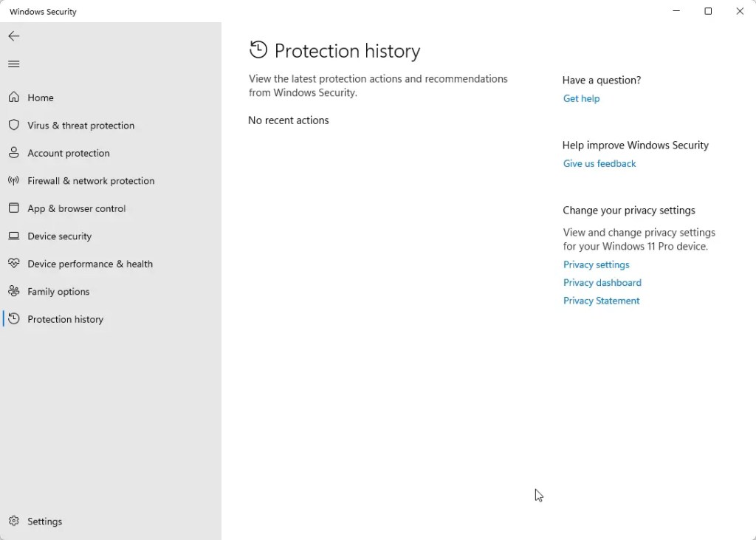Click the App & browser control icon
Image resolution: width=756 pixels, height=540 pixels.
[x=13, y=208]
